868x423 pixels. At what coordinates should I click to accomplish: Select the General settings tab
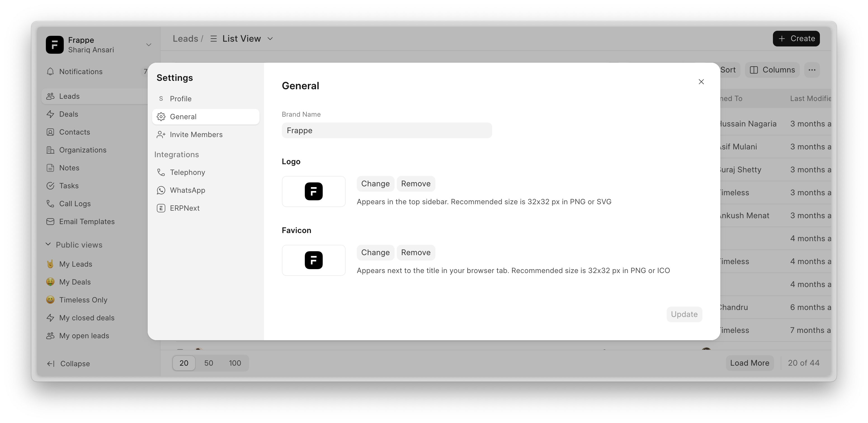[x=183, y=117]
